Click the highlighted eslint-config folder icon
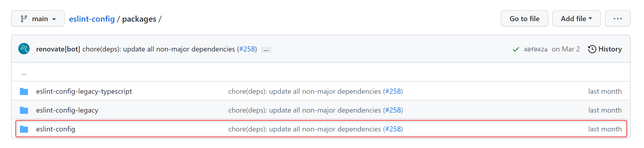The width and height of the screenshot is (644, 148). pyautogui.click(x=24, y=129)
